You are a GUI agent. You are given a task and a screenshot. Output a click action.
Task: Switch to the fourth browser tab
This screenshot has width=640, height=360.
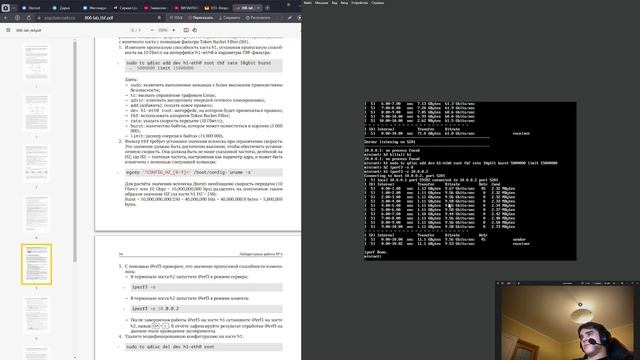(125, 8)
